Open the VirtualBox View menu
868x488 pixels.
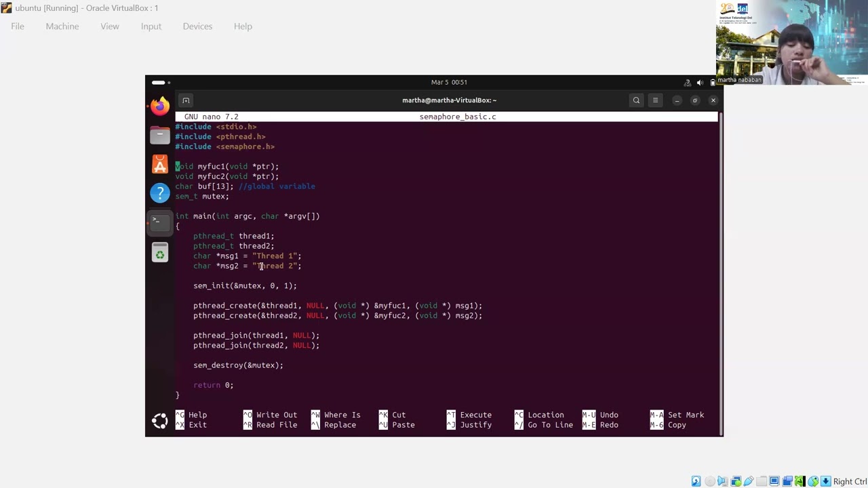110,26
